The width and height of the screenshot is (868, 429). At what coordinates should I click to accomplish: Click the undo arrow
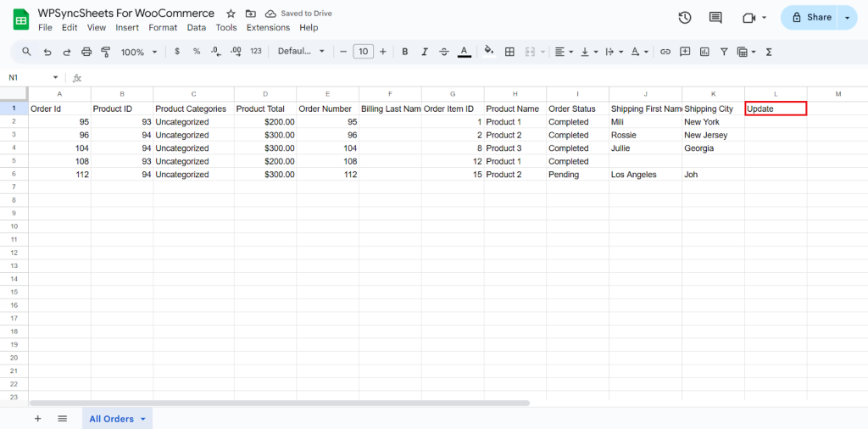[47, 52]
